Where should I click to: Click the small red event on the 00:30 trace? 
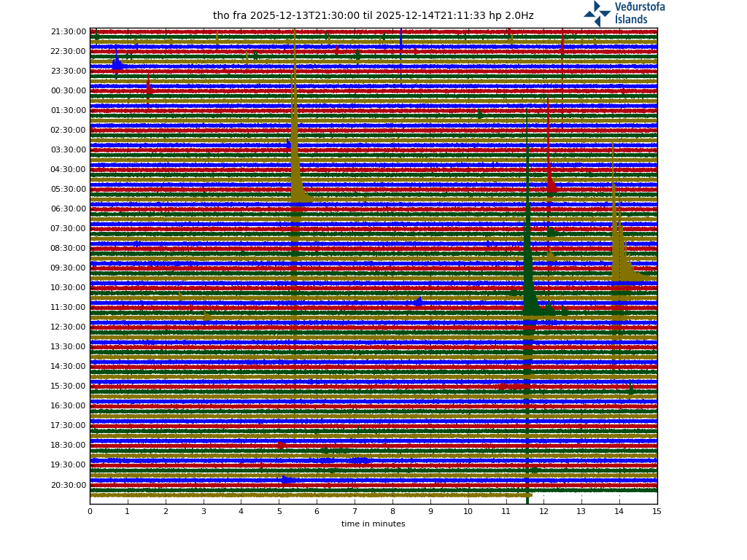tap(149, 88)
